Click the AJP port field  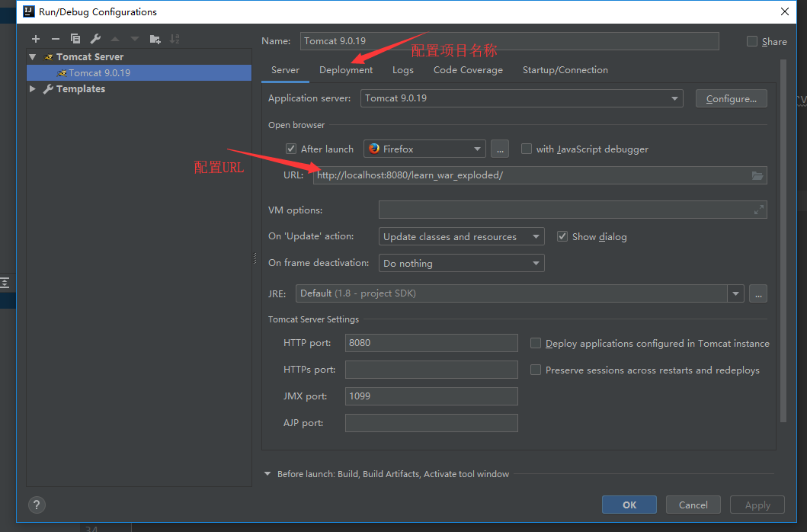point(431,423)
